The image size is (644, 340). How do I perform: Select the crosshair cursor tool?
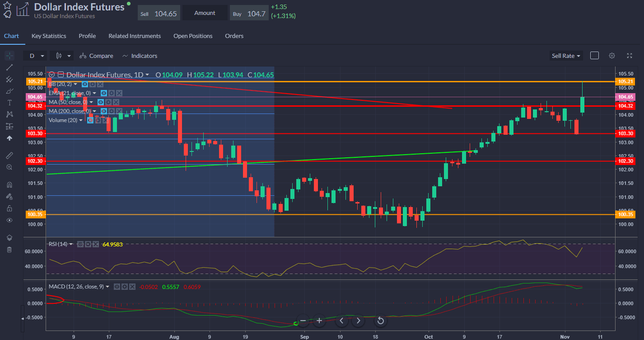coord(9,56)
